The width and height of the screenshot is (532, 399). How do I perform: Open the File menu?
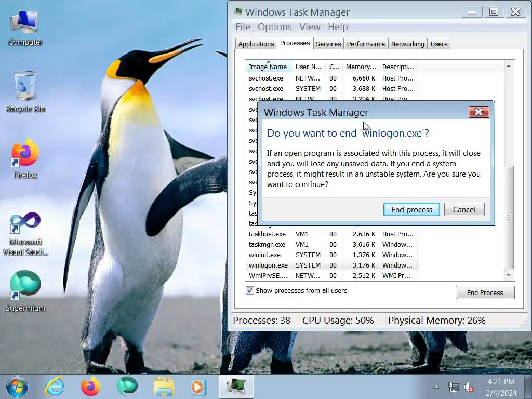tap(243, 27)
